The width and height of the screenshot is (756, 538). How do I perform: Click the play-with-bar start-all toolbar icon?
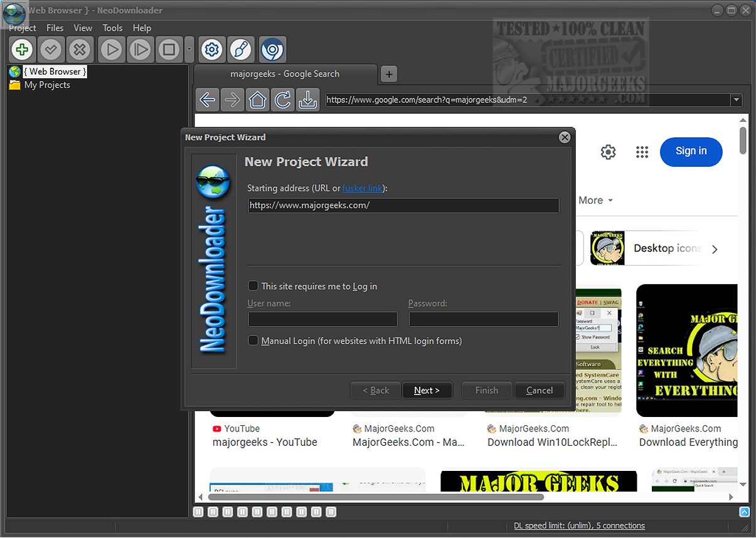click(140, 50)
